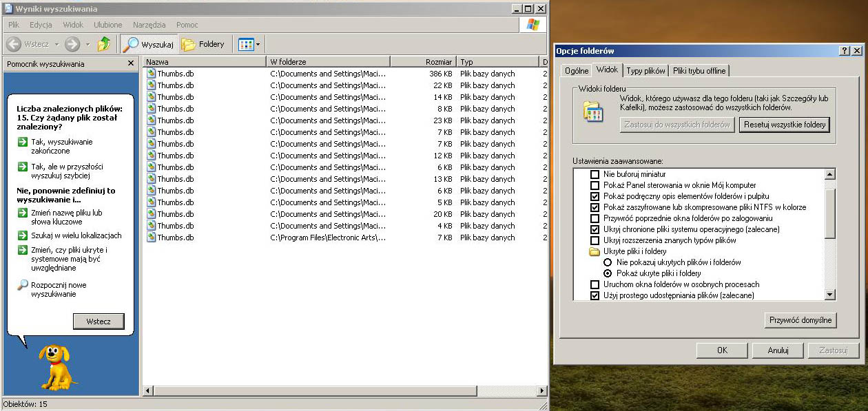Image resolution: width=868 pixels, height=411 pixels.
Task: Uncheck 'Pokaż podręczny opis elementów folderów i pulpitu'
Action: [595, 196]
